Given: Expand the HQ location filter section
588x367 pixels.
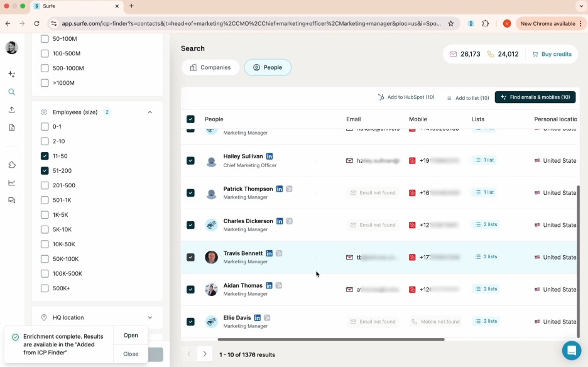Looking at the screenshot, I should point(150,317).
